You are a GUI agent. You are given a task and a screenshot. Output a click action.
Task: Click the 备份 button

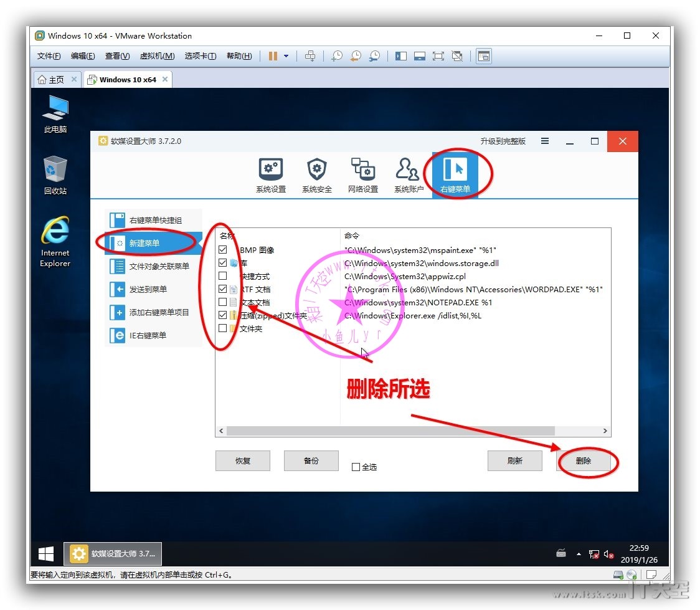(311, 461)
